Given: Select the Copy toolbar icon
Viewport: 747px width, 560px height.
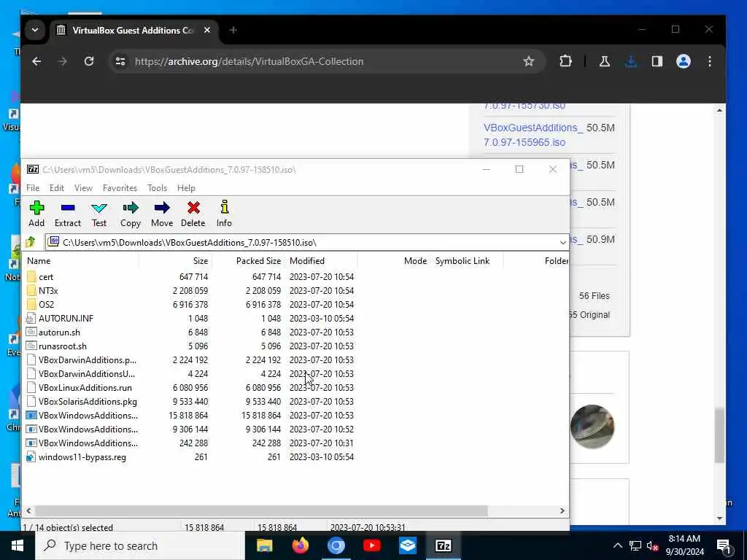Looking at the screenshot, I should tap(131, 214).
